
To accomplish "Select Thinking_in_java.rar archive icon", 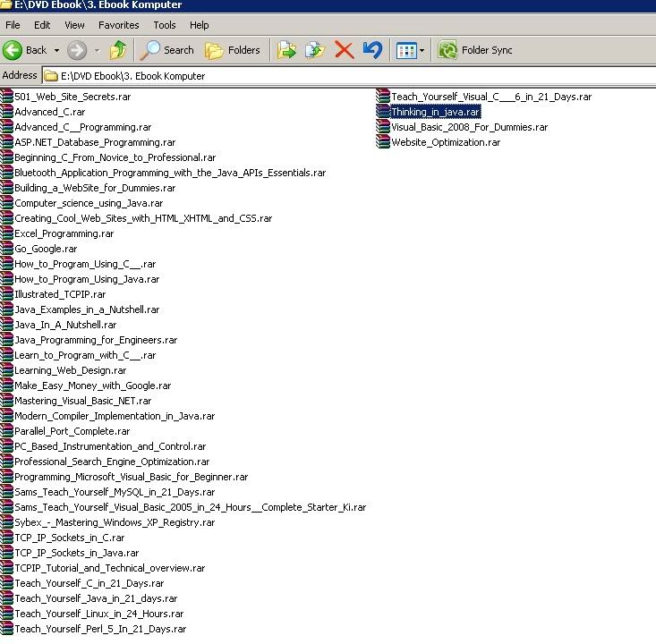I will [x=383, y=111].
